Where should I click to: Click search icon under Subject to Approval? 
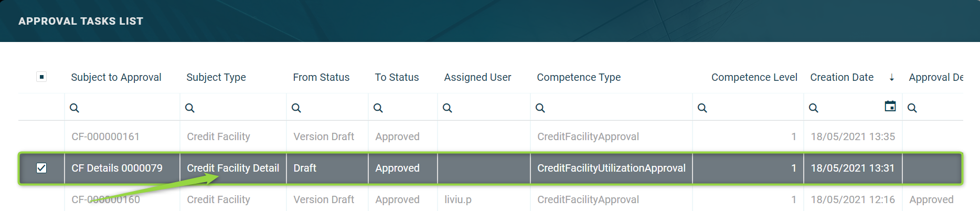click(x=74, y=108)
